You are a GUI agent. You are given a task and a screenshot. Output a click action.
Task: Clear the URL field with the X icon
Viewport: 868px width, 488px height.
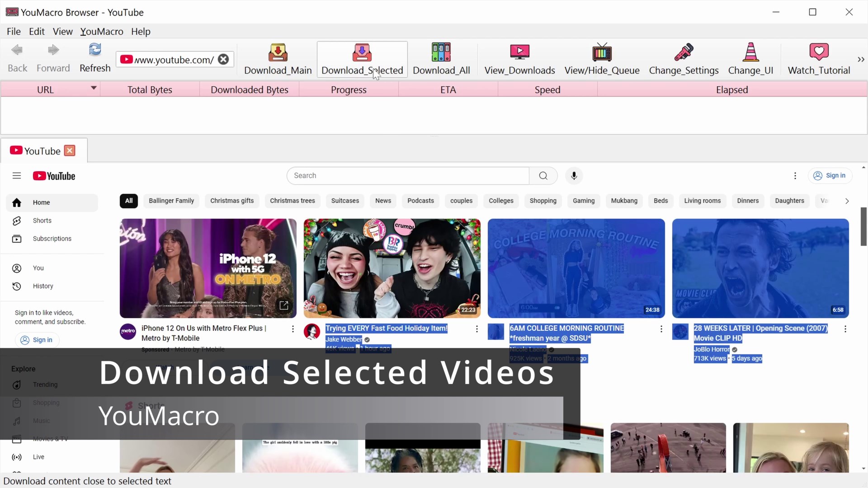pyautogui.click(x=223, y=59)
